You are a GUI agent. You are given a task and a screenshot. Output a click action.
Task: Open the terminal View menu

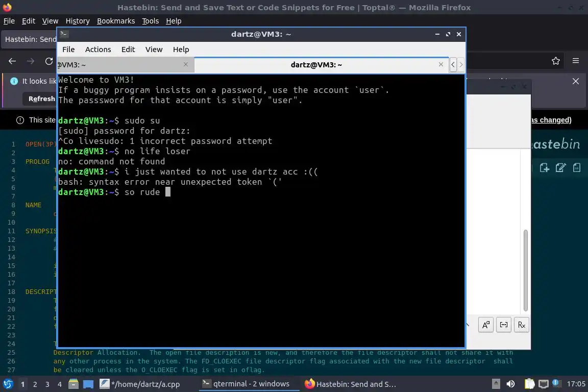tap(154, 50)
